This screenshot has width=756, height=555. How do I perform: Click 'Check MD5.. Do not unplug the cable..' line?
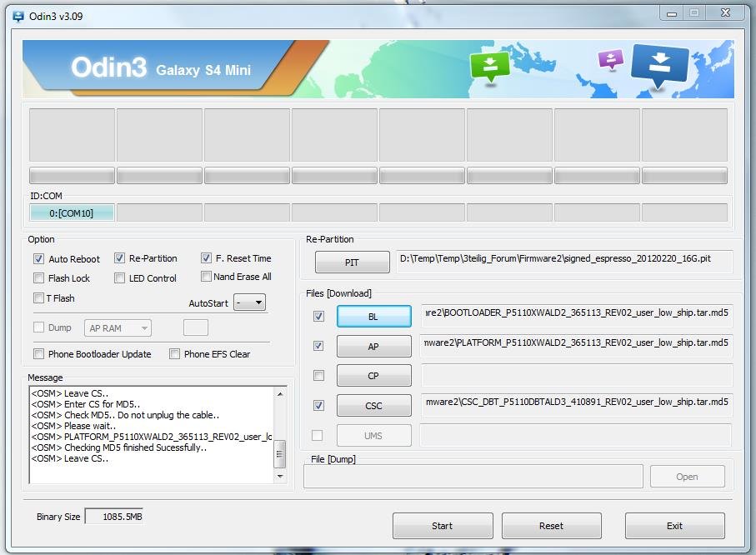[x=125, y=415]
